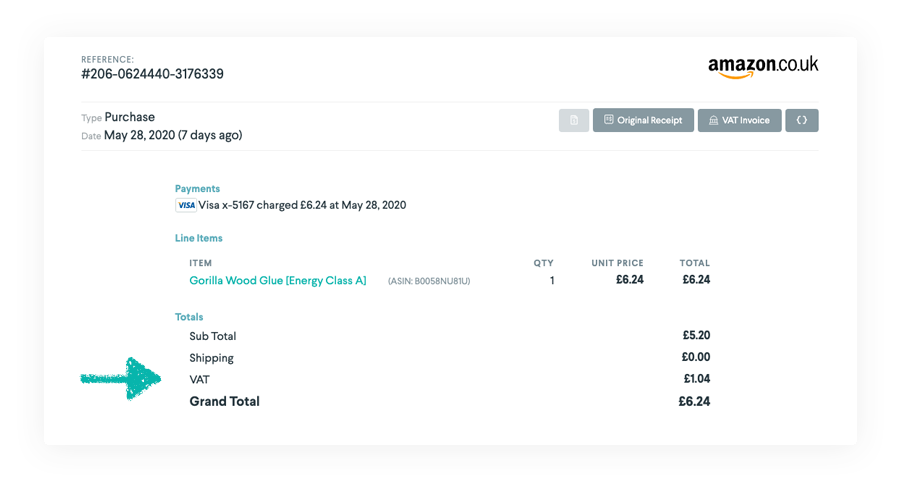This screenshot has width=900, height=502.
Task: Select the Payments section heading
Action: point(197,188)
